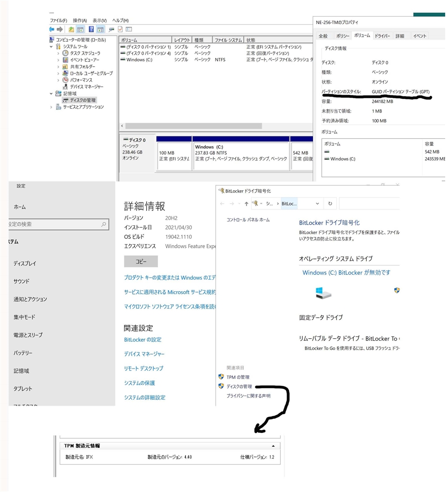This screenshot has width=448, height=492.
Task: Click the shield icon right of Windows drive image
Action: (x=397, y=290)
